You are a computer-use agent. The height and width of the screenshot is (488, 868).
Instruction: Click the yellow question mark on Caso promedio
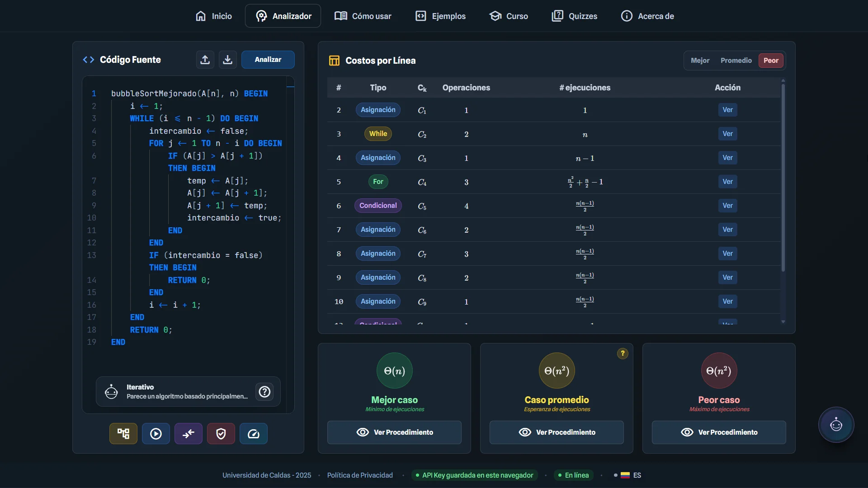tap(623, 353)
